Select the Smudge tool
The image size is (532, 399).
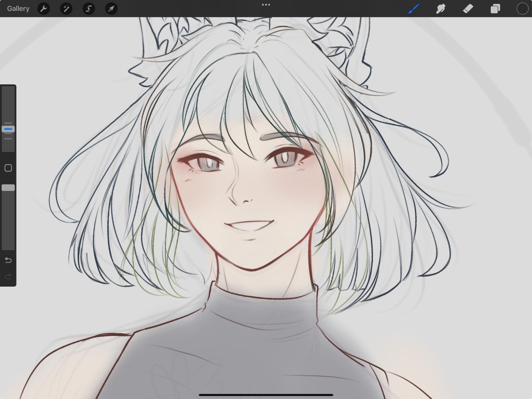click(441, 9)
